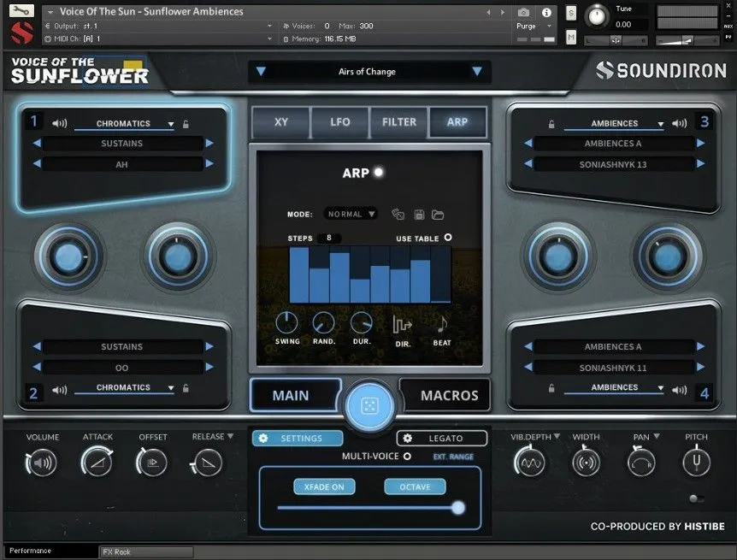Screen dimensions: 737x560
Task: Mute layer 1 speaker icon
Action: [x=60, y=124]
